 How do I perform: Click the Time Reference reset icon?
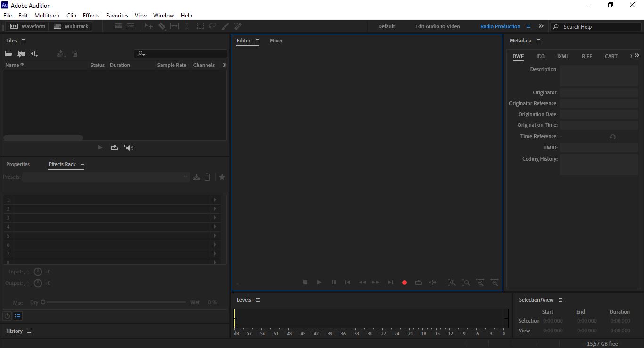612,137
